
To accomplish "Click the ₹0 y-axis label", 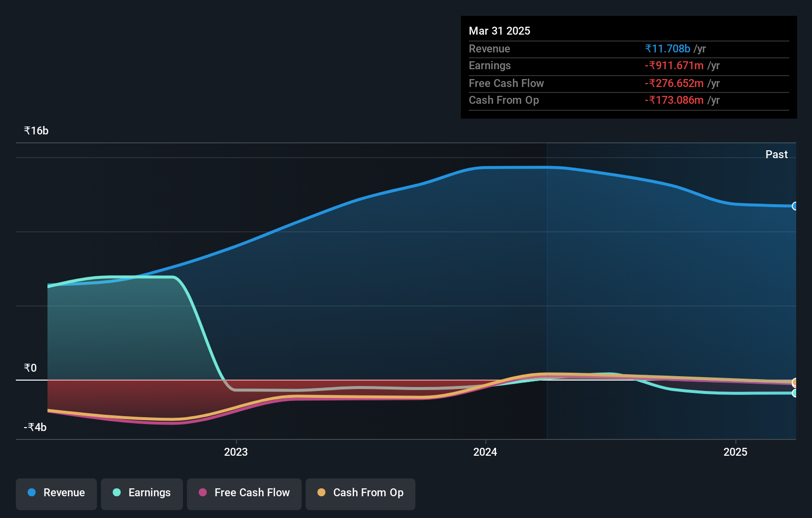I will (x=30, y=368).
